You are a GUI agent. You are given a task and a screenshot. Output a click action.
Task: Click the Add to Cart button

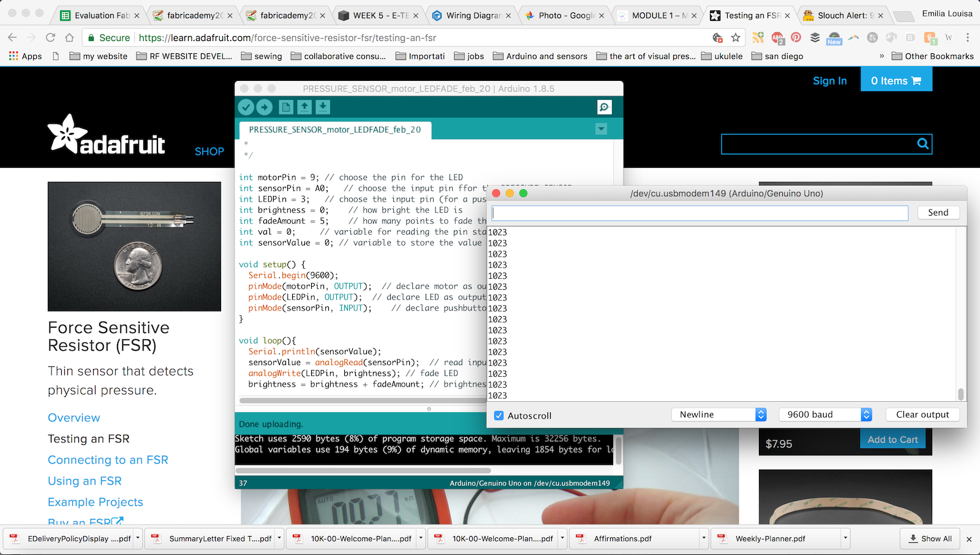coord(892,440)
